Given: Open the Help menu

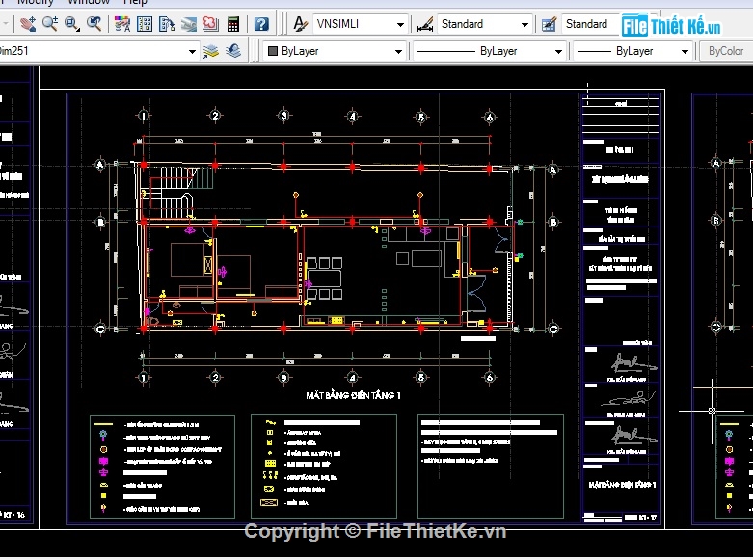Looking at the screenshot, I should click(135, 2).
